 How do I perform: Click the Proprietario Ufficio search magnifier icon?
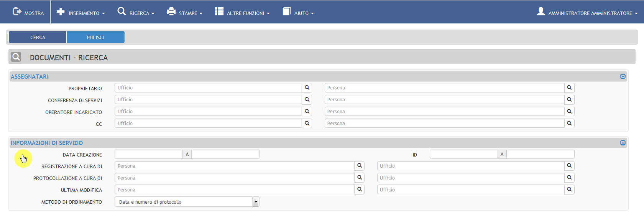tap(307, 88)
